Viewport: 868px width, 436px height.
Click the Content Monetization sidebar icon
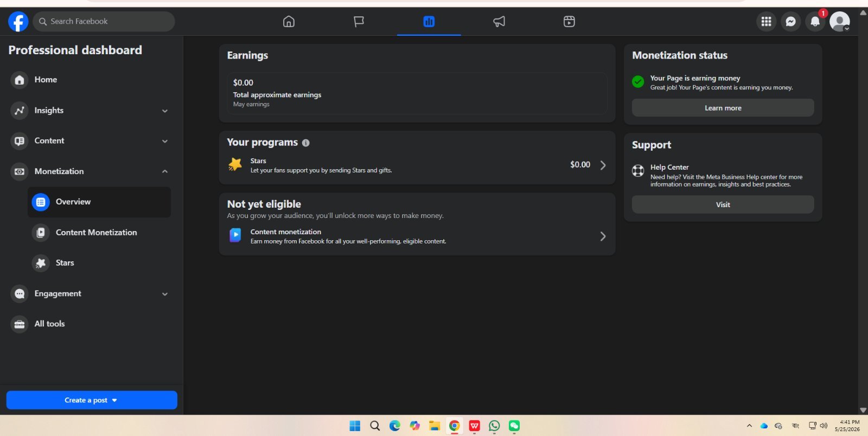[x=41, y=233]
